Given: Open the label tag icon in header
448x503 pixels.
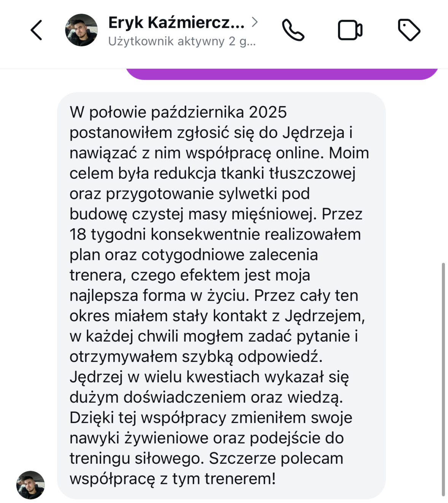Looking at the screenshot, I should (409, 30).
